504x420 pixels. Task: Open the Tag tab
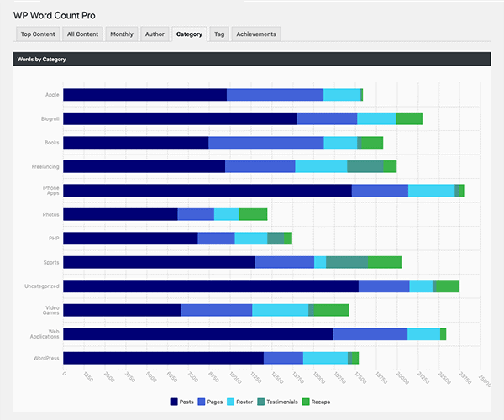point(219,34)
